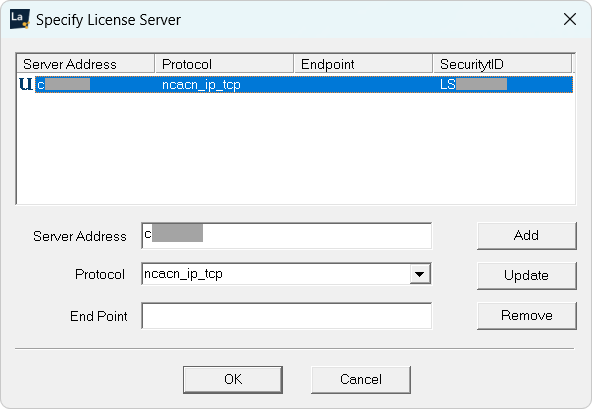The width and height of the screenshot is (592, 409).
Task: Click the Protocol column header
Action: (225, 64)
